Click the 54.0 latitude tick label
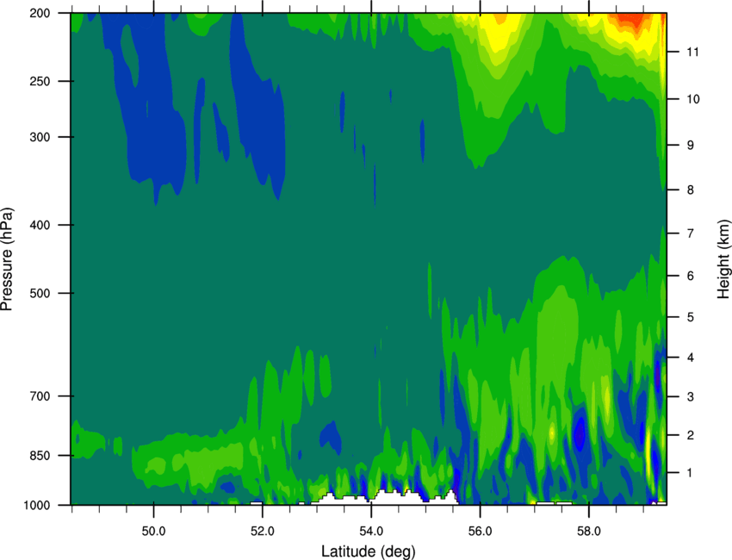Screen dimensions: 732x560 (371, 532)
